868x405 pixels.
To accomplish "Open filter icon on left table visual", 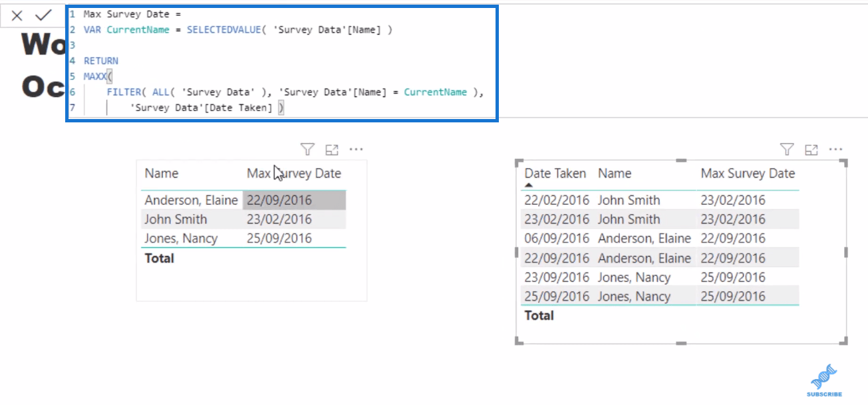I will click(307, 150).
